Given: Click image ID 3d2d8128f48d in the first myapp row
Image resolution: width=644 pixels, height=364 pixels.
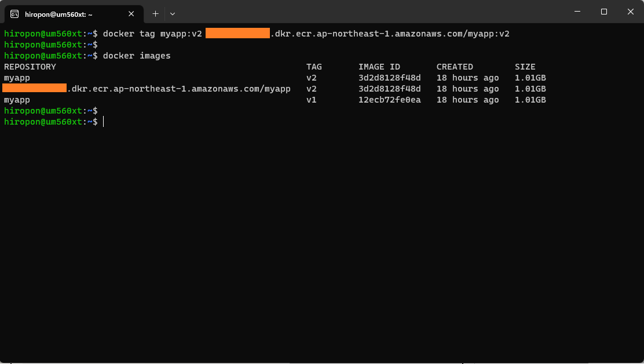Looking at the screenshot, I should [389, 78].
